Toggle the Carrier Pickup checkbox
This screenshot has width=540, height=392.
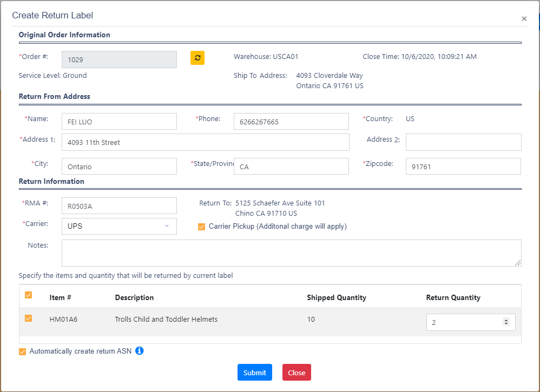(201, 227)
